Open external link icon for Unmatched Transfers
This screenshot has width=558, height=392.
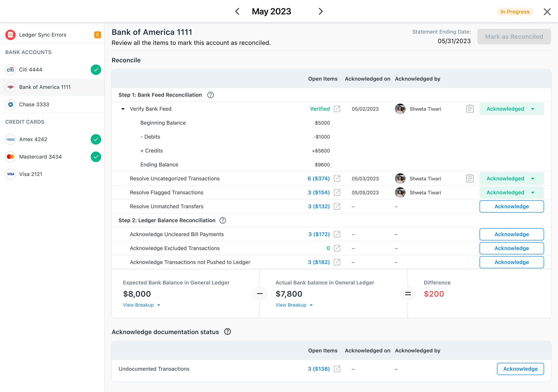click(337, 206)
